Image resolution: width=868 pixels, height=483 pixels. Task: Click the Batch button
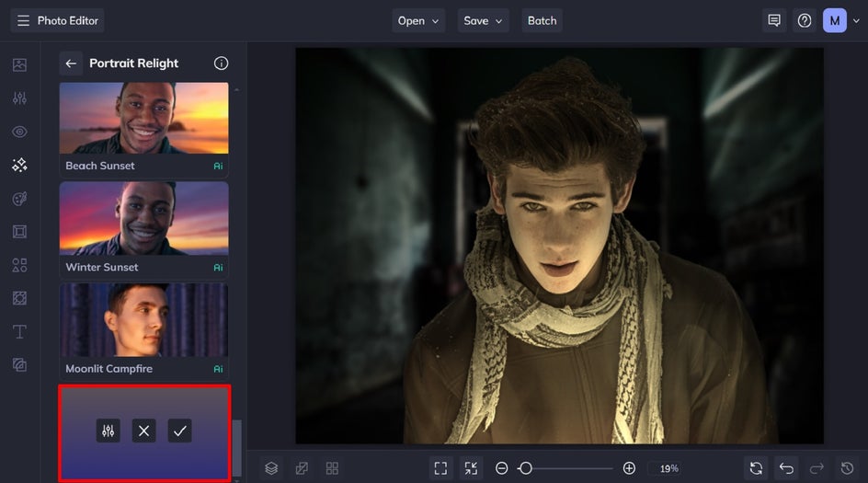542,20
